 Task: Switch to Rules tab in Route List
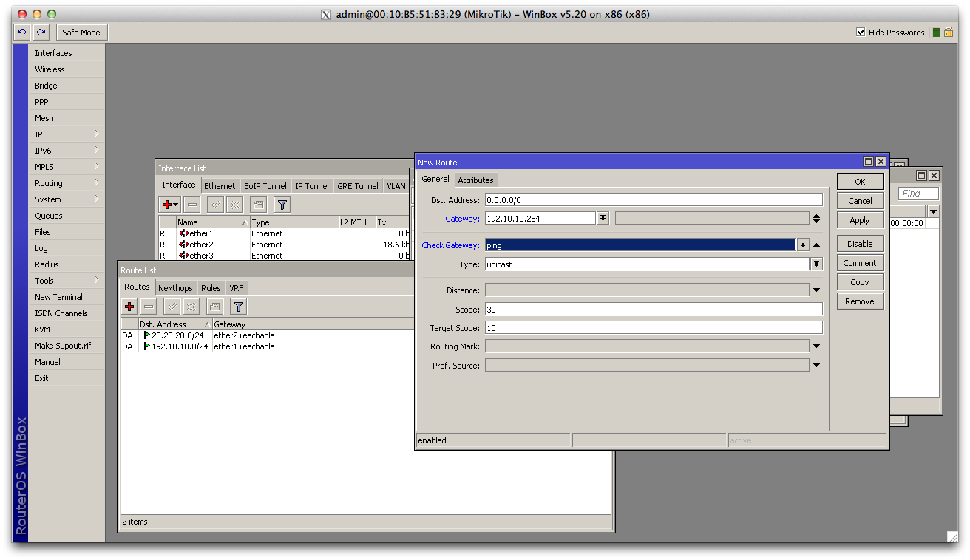point(211,288)
